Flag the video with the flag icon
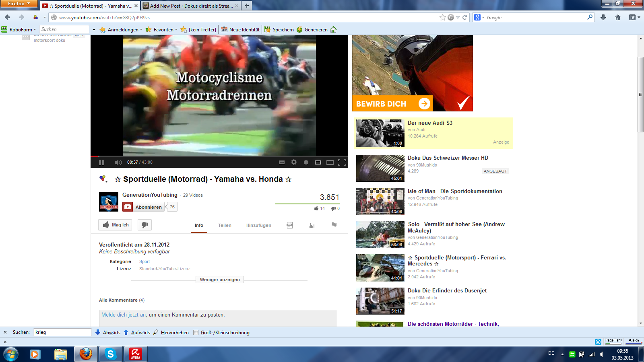The height and width of the screenshot is (362, 644). pyautogui.click(x=334, y=225)
